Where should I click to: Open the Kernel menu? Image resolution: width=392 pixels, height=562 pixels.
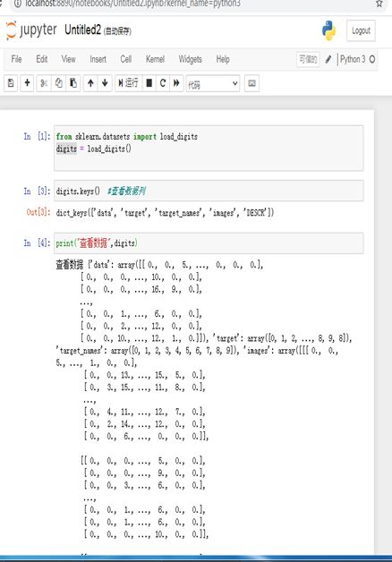(x=155, y=59)
